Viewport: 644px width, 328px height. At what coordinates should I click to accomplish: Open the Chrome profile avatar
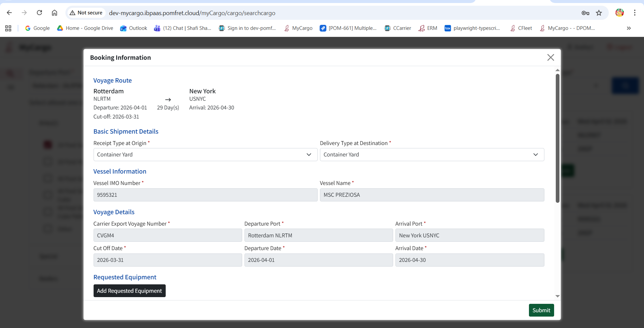tap(619, 13)
